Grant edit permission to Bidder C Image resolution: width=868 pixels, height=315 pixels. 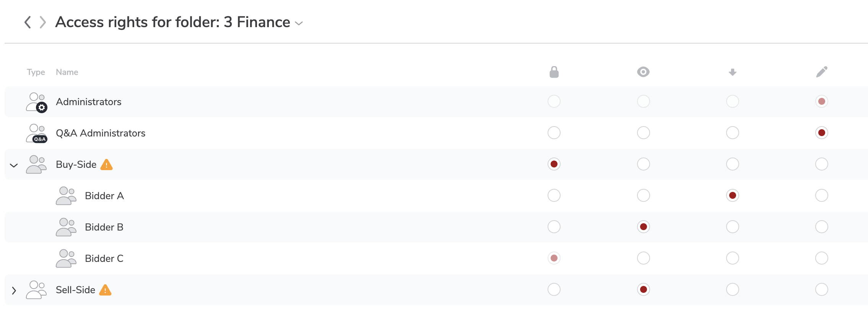tap(821, 258)
